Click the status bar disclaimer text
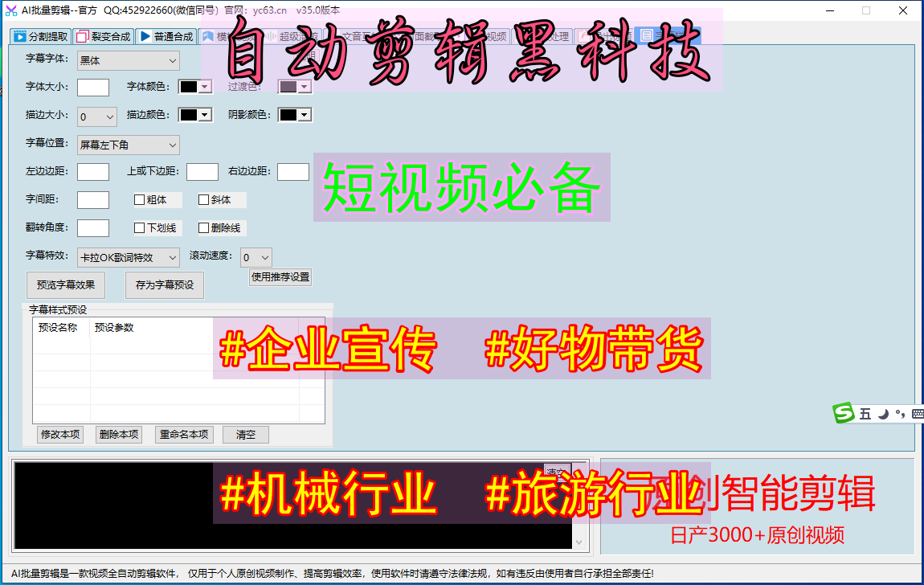Screen dimensions: 924x585 tap(333, 573)
